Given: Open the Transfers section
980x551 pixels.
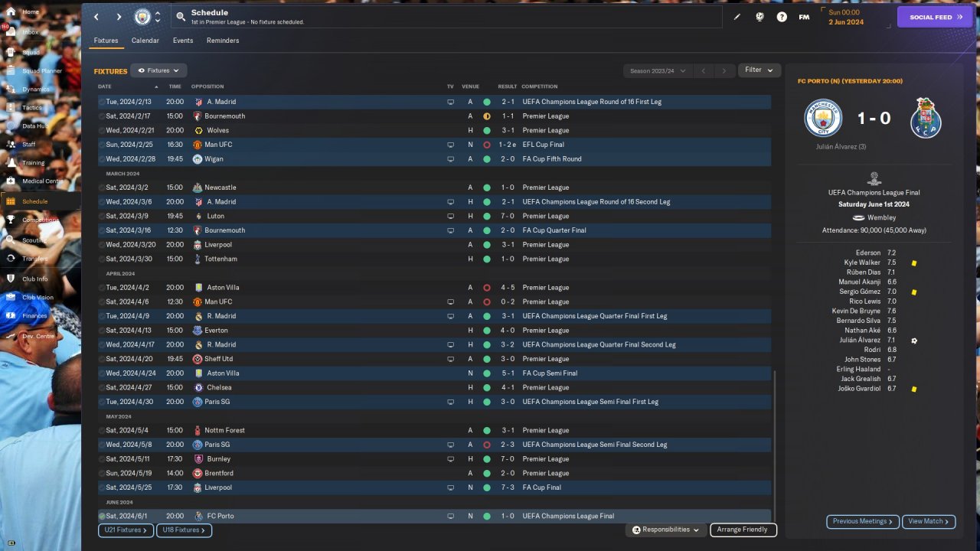Looking at the screenshot, I should click(x=34, y=259).
